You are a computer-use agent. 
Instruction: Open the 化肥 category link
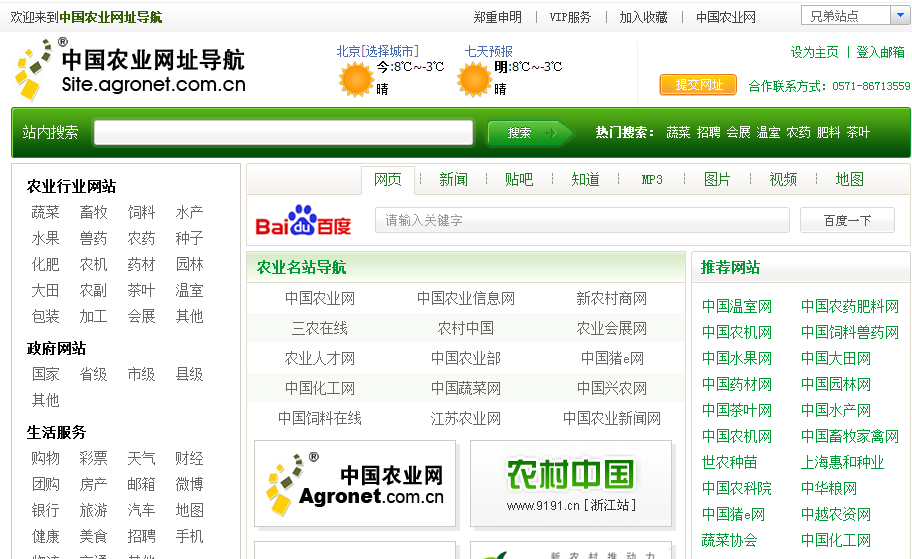pos(45,265)
